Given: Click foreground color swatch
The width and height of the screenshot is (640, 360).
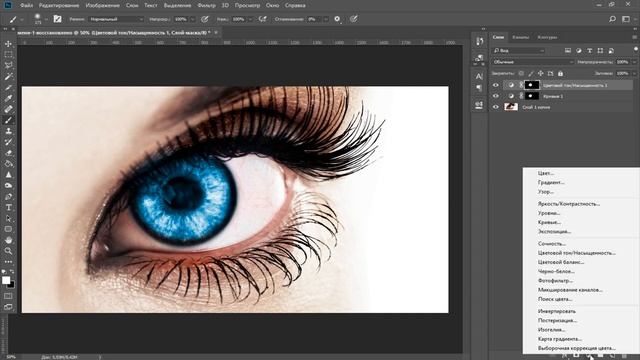Looking at the screenshot, I should (6, 280).
